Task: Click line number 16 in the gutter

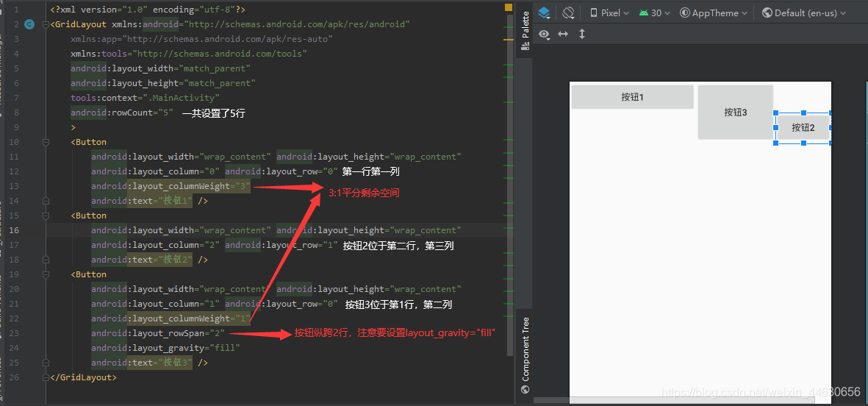Action: pyautogui.click(x=15, y=230)
